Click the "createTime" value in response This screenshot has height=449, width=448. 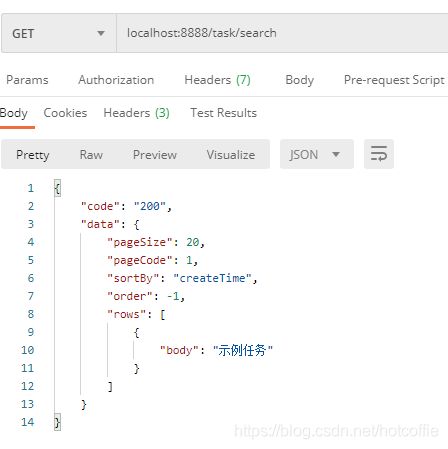(212, 278)
